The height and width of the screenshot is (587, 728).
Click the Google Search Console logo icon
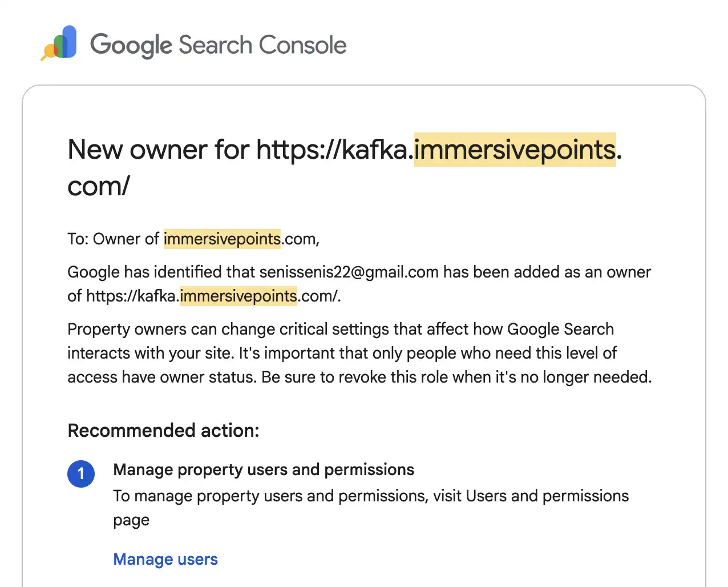point(59,43)
